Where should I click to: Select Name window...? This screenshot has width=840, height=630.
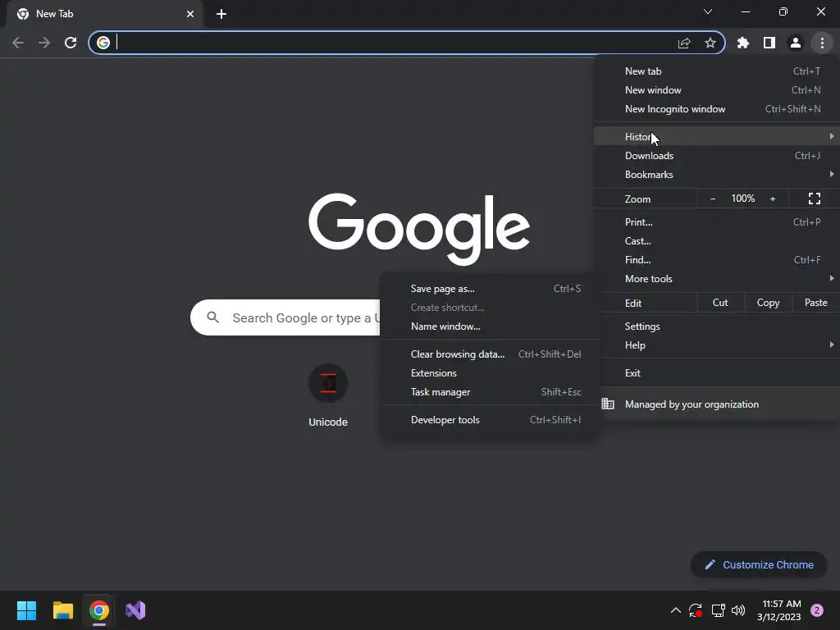click(x=489, y=326)
